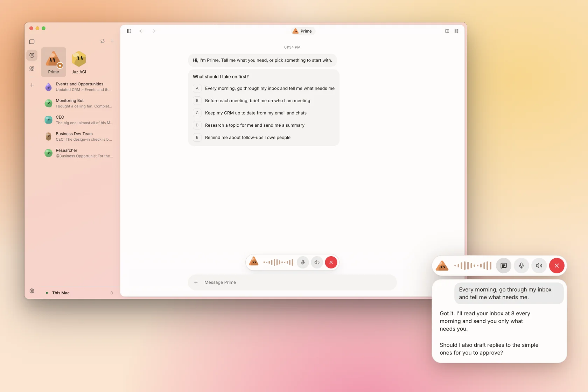
Task: Select the Jaz AGI agent avatar
Action: (79, 62)
